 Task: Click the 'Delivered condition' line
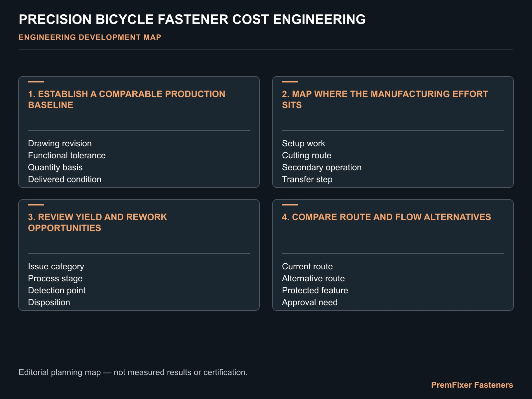tap(65, 179)
